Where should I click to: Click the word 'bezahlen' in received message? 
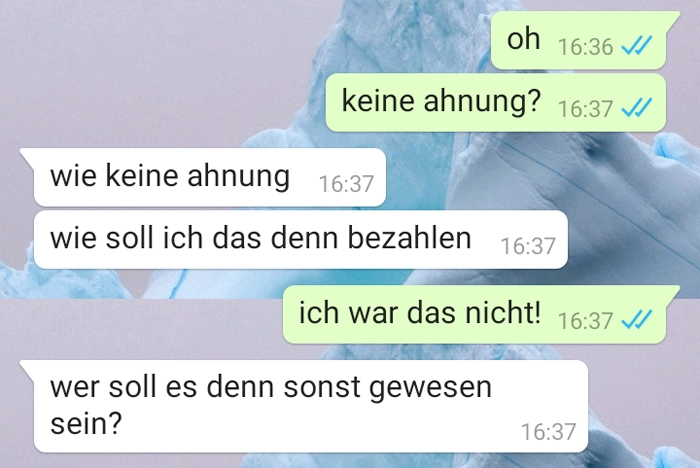click(409, 238)
